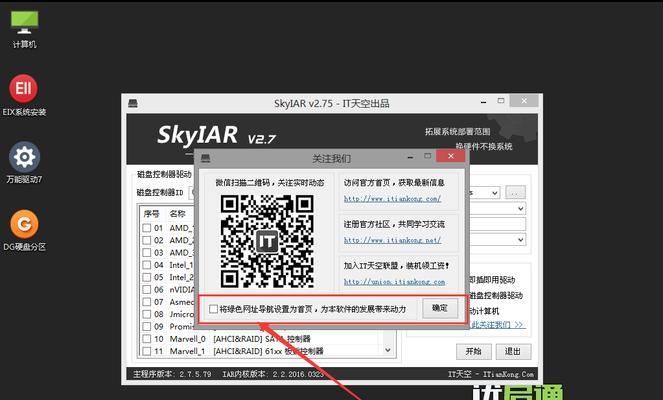Click the 名称 column header
The image size is (663, 400).
tap(177, 214)
